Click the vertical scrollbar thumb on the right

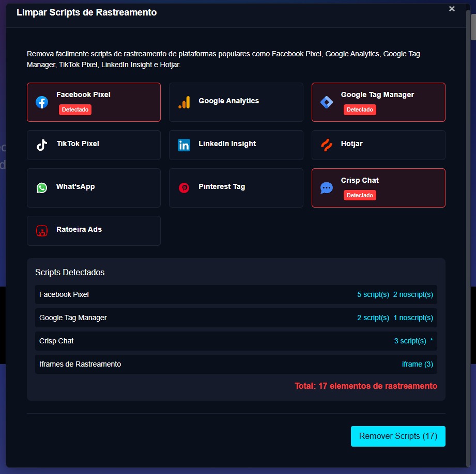pos(473,26)
